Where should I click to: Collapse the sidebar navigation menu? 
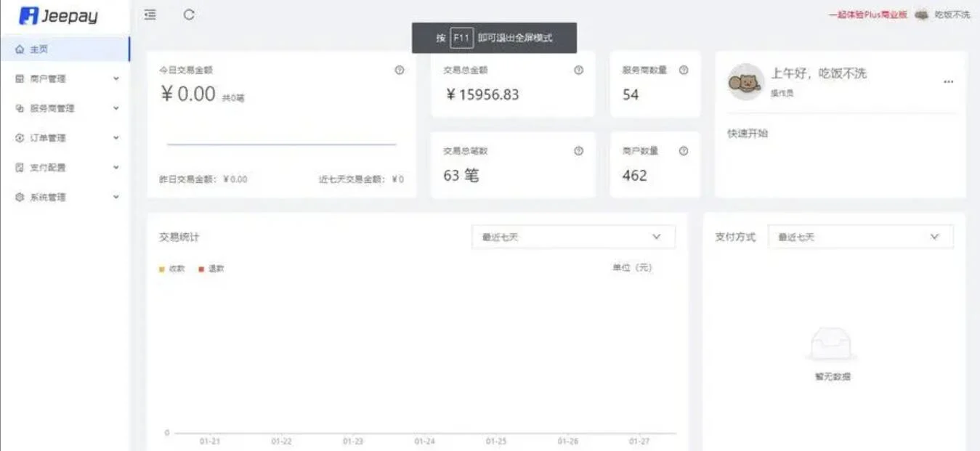150,15
